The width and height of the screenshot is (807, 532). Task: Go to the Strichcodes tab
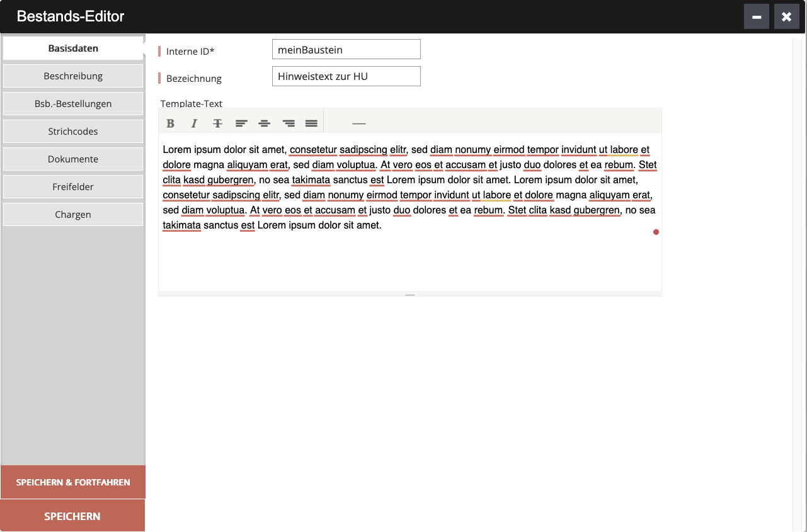tap(73, 132)
